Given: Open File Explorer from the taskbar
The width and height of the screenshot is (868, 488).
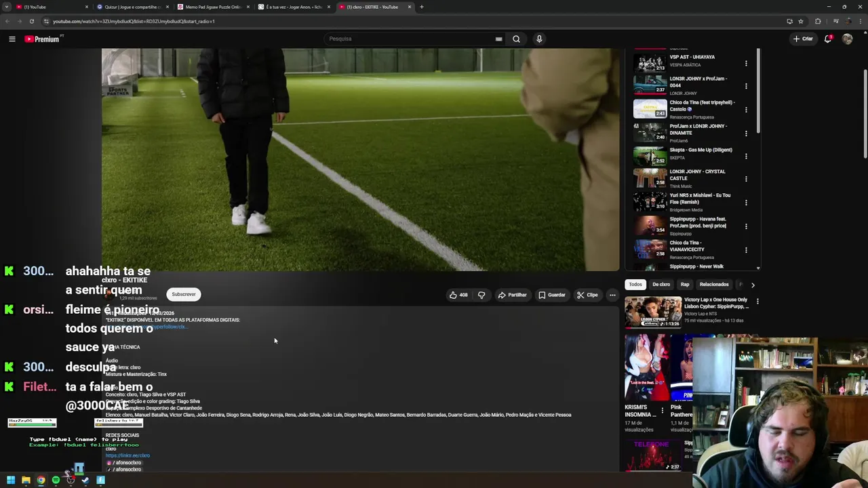Looking at the screenshot, I should point(26,481).
